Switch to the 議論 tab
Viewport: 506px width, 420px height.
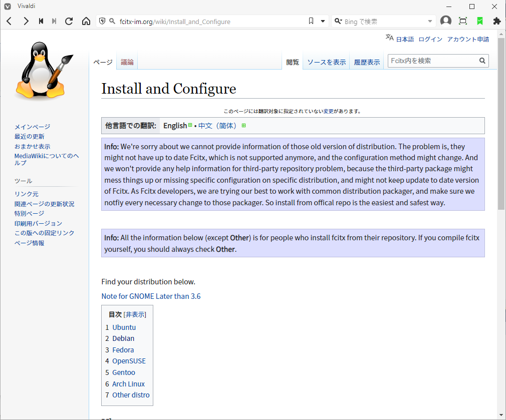point(127,62)
